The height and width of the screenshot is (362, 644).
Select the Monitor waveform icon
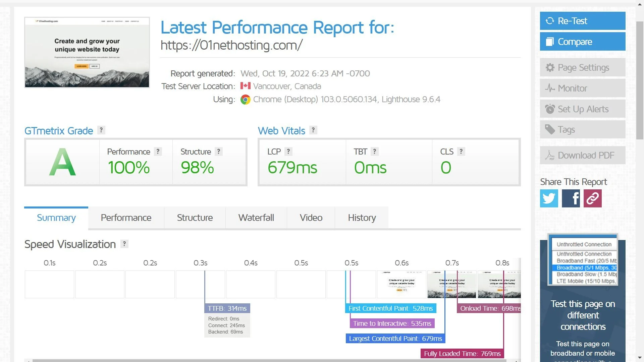[550, 88]
